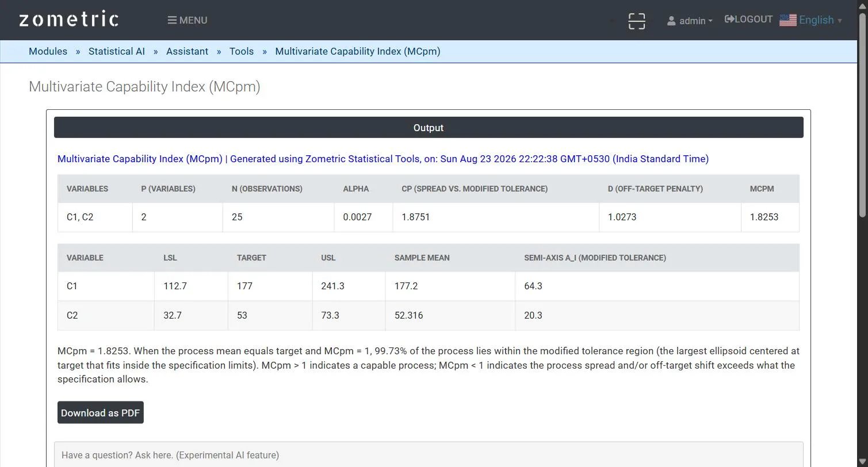Click the Output panel header
The width and height of the screenshot is (868, 467).
tap(429, 128)
